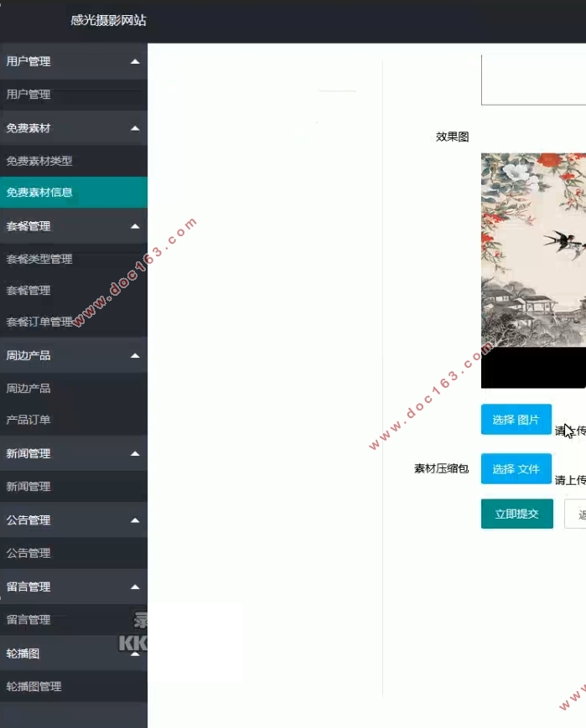Collapse the 套餐管理 section arrow
586x728 pixels.
point(135,226)
